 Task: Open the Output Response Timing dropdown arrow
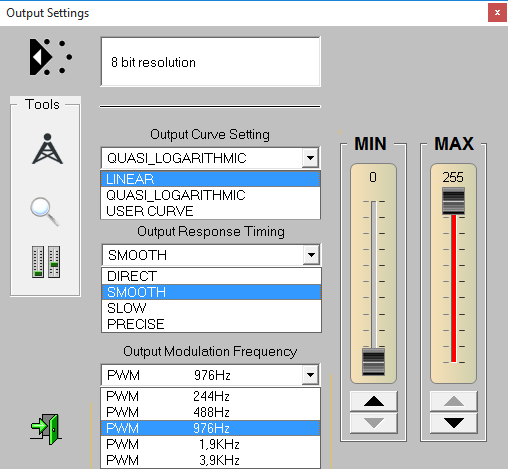311,255
